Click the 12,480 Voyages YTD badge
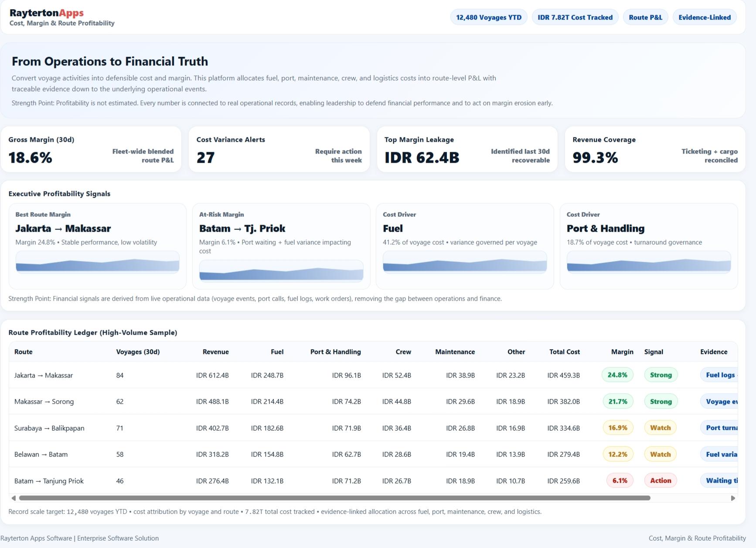The width and height of the screenshot is (756, 548). pos(488,17)
